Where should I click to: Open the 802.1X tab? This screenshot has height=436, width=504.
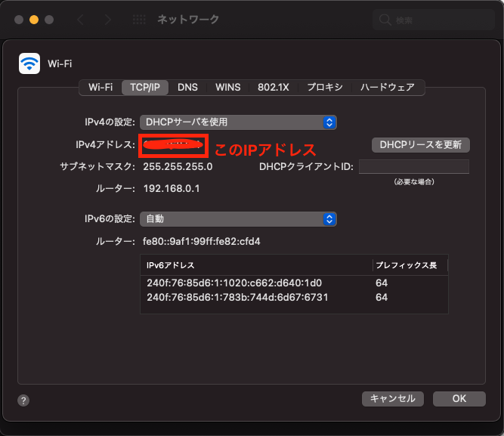274,88
